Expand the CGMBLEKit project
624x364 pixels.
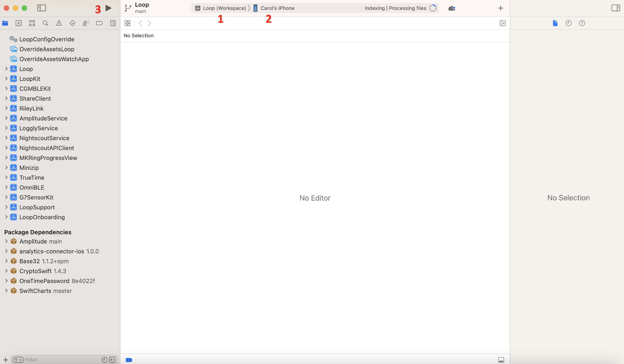click(6, 89)
